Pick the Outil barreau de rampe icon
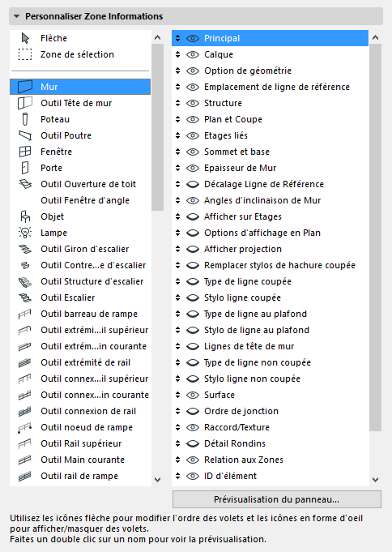Screen dimensions: 392x552 tap(25, 314)
